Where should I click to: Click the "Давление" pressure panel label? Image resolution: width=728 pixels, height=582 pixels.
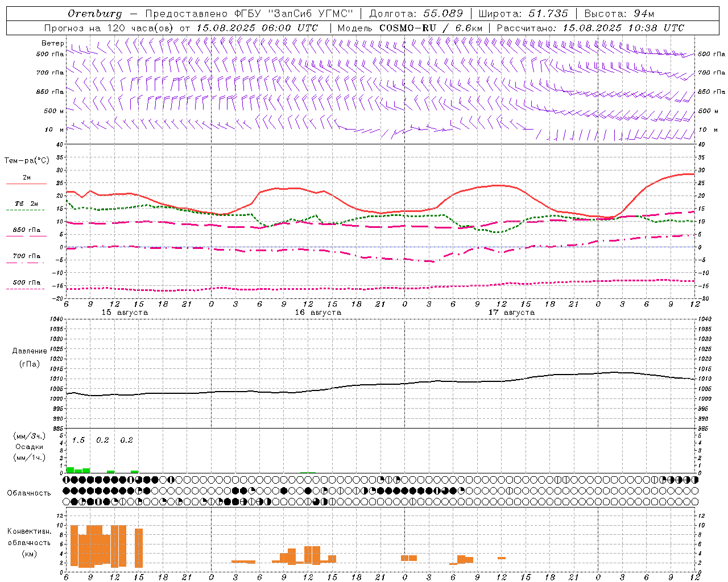30,351
